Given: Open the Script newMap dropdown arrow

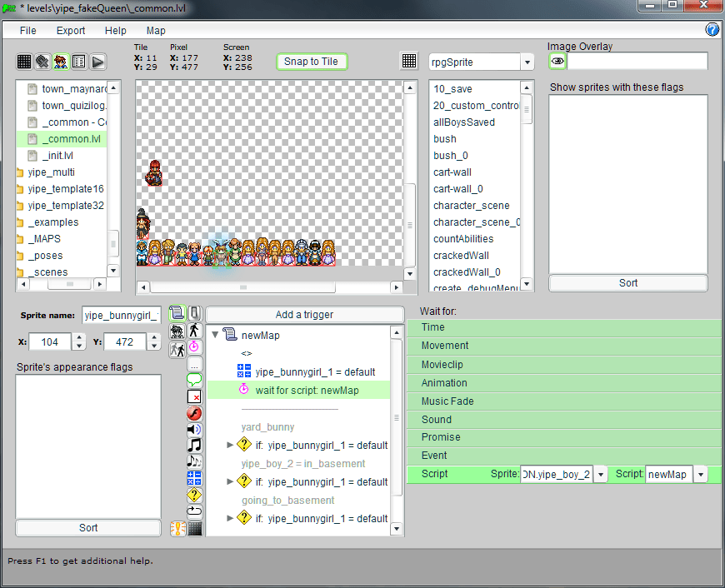Looking at the screenshot, I should coord(700,475).
